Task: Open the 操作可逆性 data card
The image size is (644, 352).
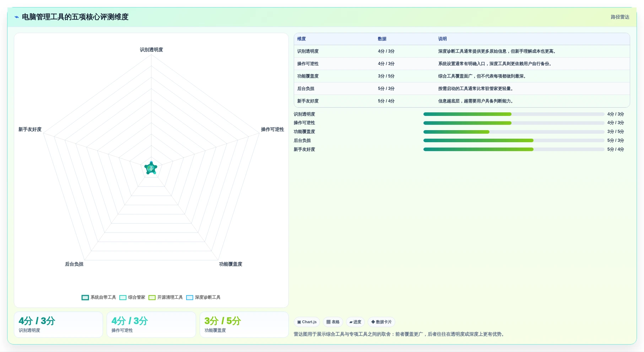Action: 151,325
